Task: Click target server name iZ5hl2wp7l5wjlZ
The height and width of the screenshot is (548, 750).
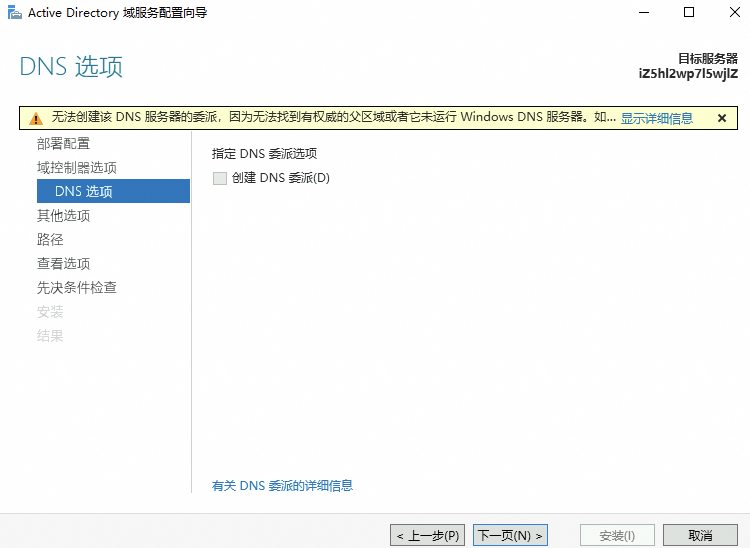Action: tap(688, 74)
